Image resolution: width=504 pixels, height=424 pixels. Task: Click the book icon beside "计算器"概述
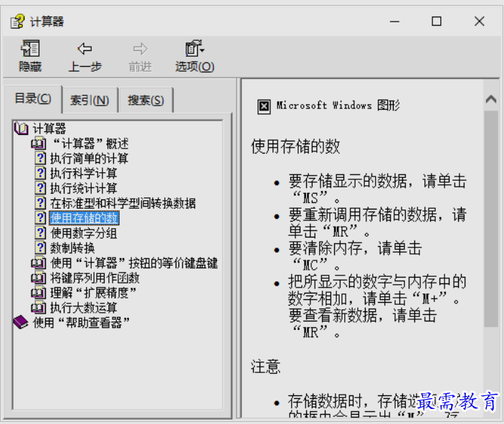coord(39,143)
